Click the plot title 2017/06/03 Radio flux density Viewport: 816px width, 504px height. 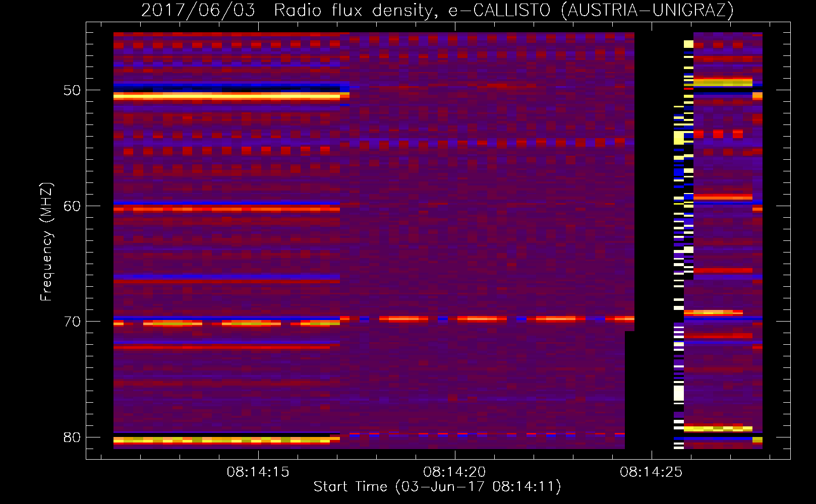pyautogui.click(x=437, y=10)
